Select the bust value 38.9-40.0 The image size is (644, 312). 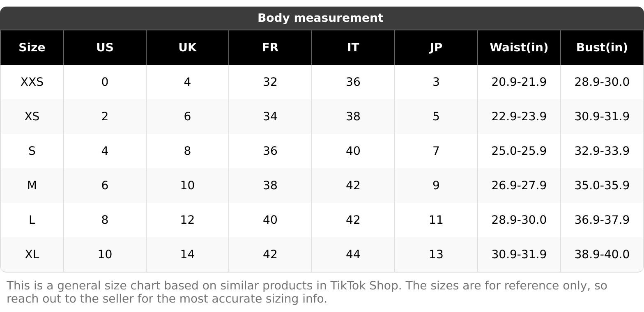click(602, 255)
